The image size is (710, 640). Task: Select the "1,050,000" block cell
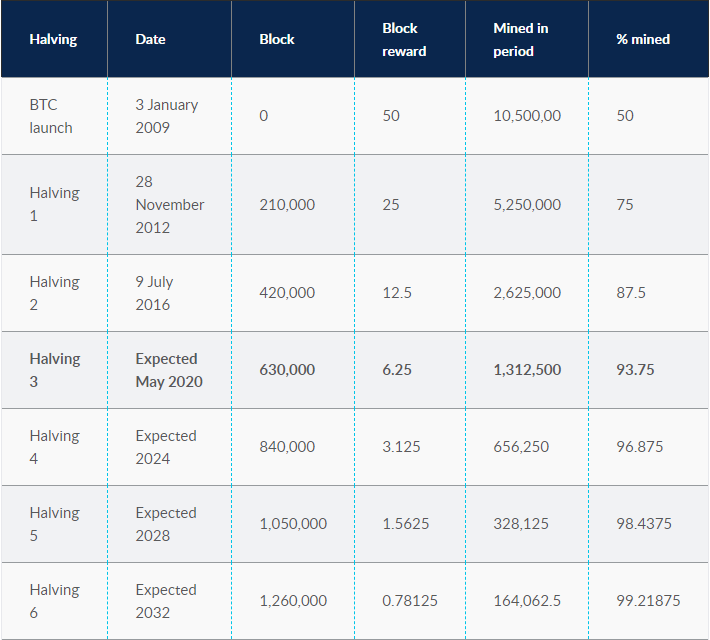[293, 524]
